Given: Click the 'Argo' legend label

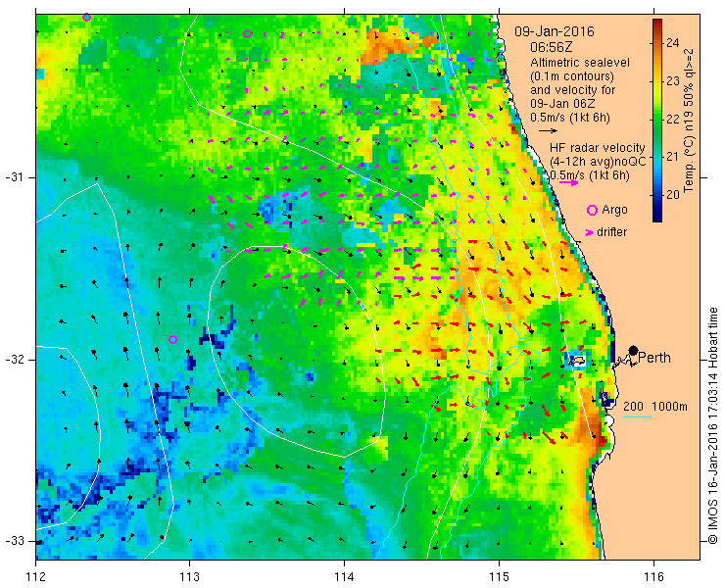Looking at the screenshot, I should coord(614,210).
